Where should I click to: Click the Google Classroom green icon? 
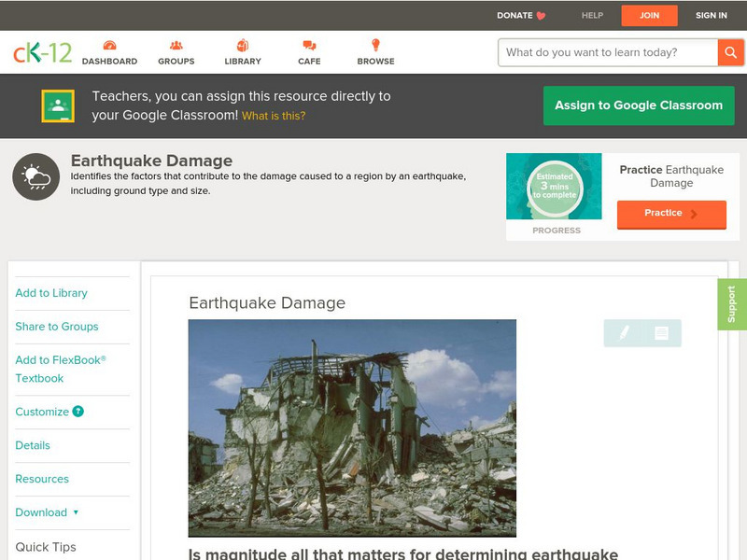click(x=60, y=105)
